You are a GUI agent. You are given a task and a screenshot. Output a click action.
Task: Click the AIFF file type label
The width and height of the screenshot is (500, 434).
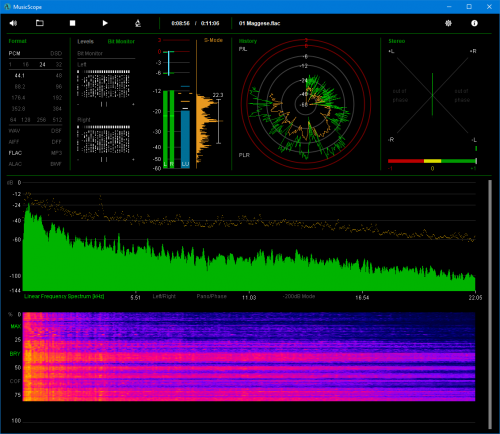point(14,142)
